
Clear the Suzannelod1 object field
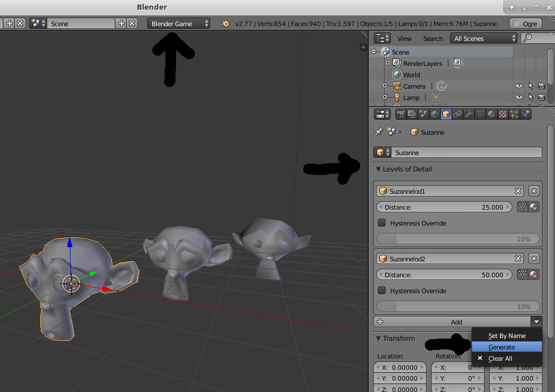click(518, 191)
